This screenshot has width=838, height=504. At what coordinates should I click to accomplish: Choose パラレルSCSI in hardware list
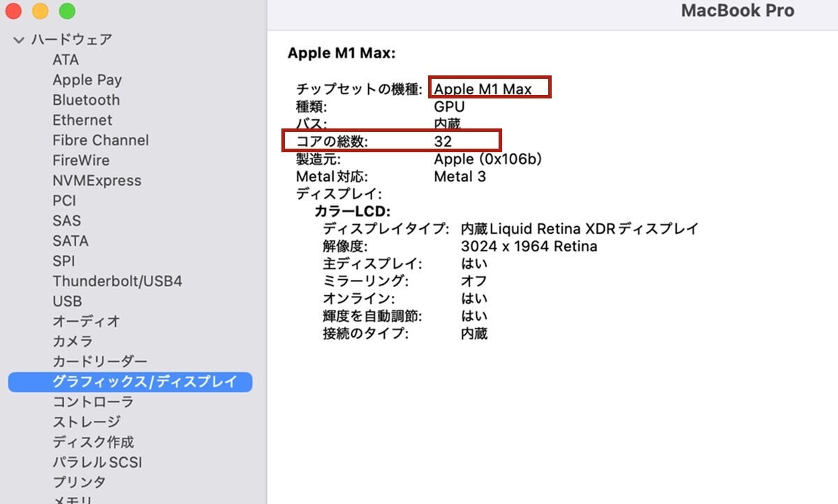(98, 462)
